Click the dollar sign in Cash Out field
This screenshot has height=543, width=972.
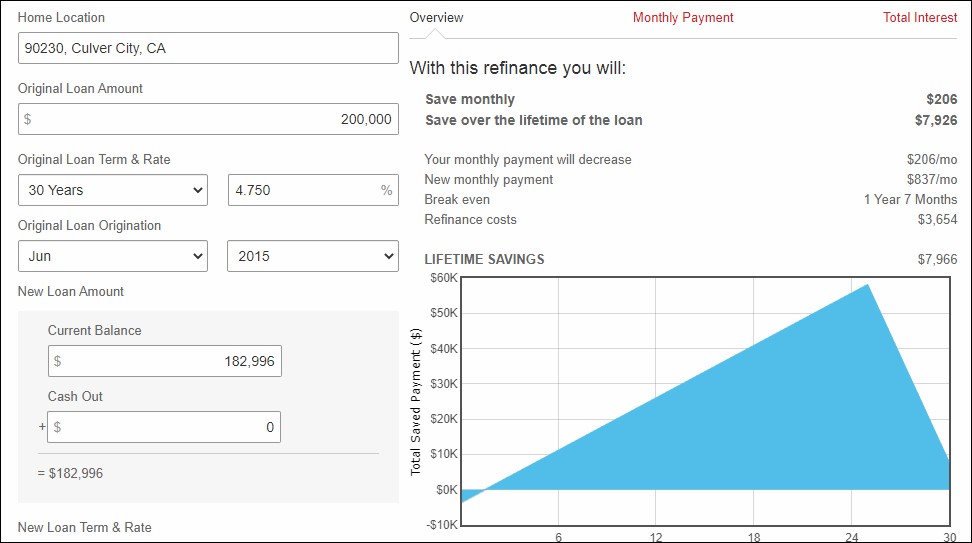click(58, 427)
